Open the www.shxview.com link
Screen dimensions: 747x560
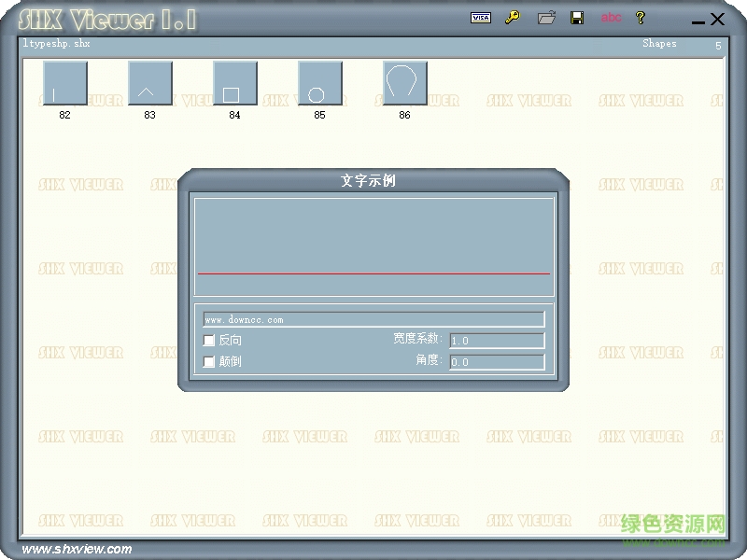pyautogui.click(x=77, y=549)
